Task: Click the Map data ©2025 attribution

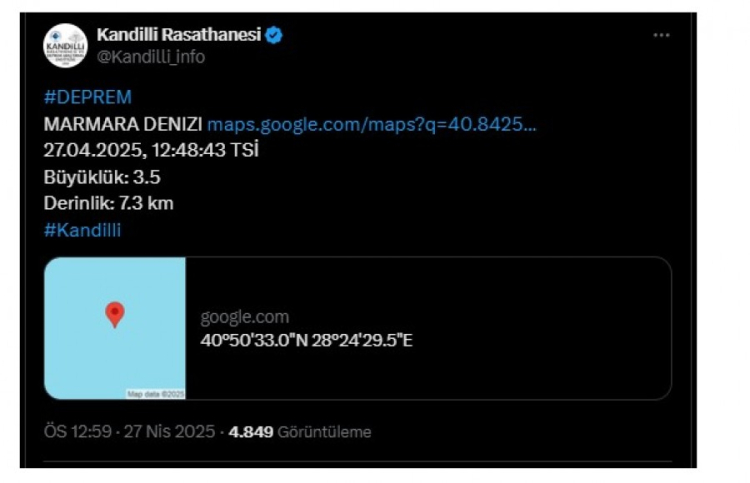Action: (x=155, y=394)
